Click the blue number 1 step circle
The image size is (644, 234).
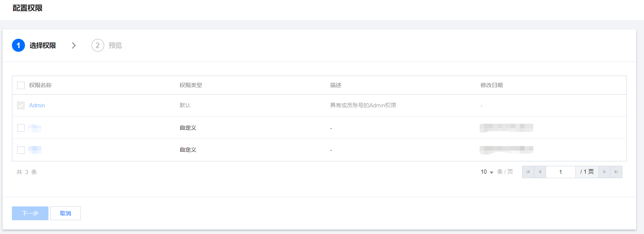point(18,45)
